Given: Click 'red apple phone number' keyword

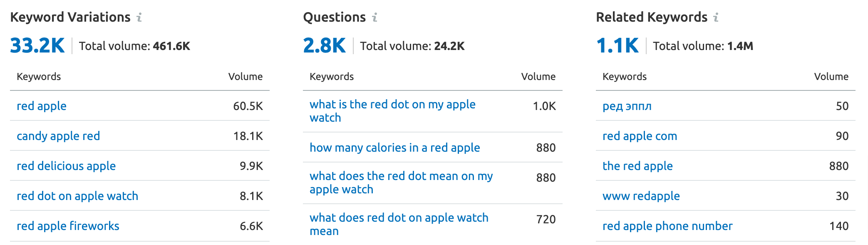Looking at the screenshot, I should tap(667, 226).
